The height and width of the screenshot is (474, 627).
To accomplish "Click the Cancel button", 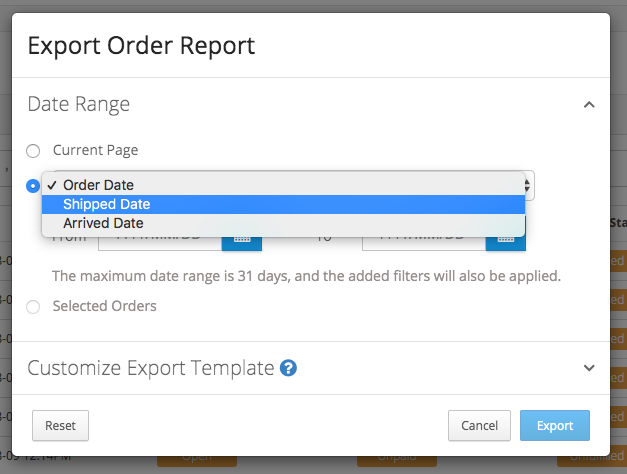I will (479, 426).
